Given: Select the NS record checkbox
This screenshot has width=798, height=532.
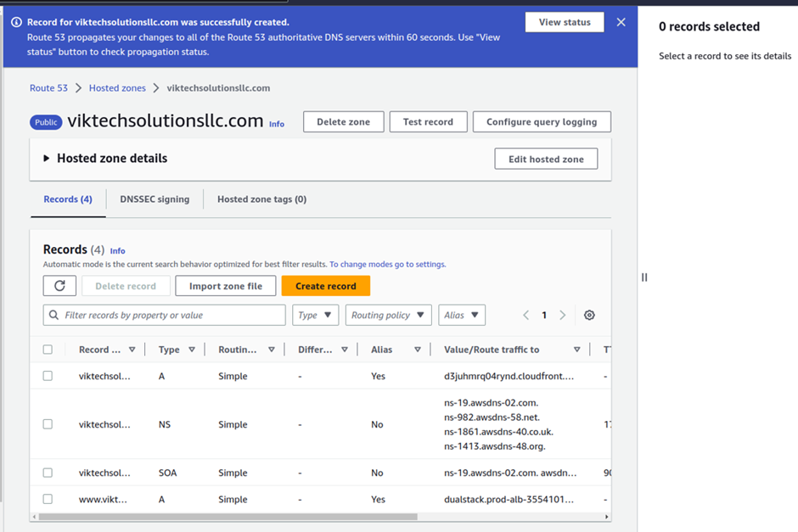Looking at the screenshot, I should 48,424.
